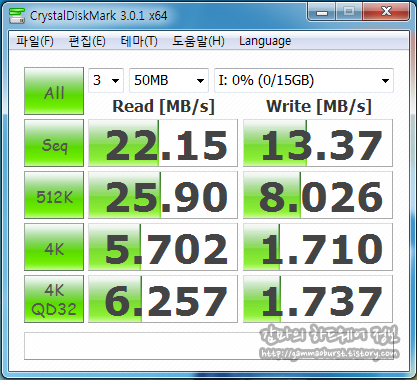Select the Seq read value 22.15
Viewport: 417px width, 380px height.
click(163, 143)
